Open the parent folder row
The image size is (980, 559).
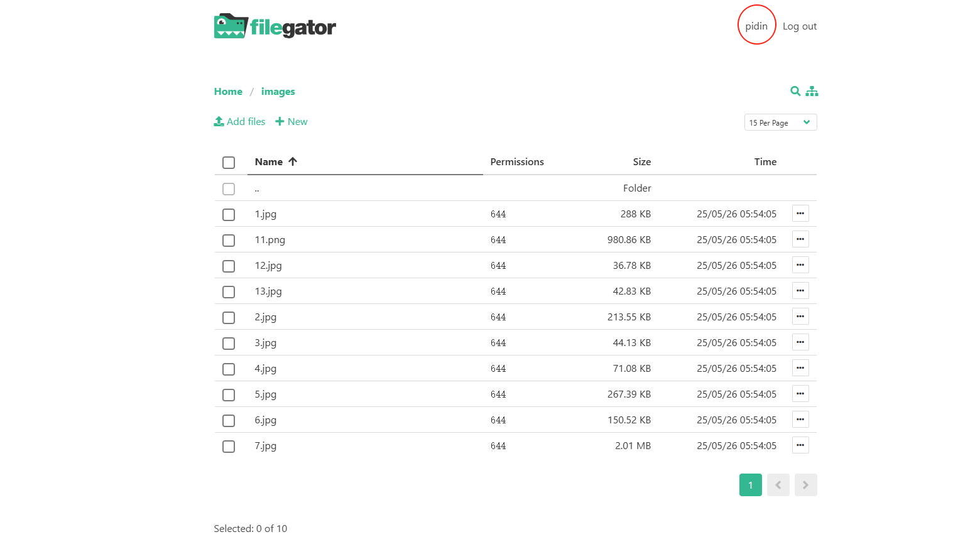(257, 188)
